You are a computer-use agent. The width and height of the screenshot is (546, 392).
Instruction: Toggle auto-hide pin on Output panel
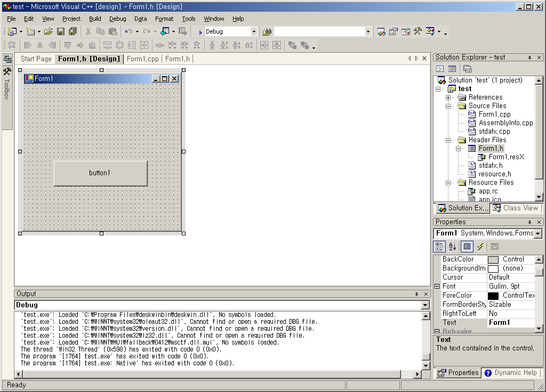click(416, 294)
